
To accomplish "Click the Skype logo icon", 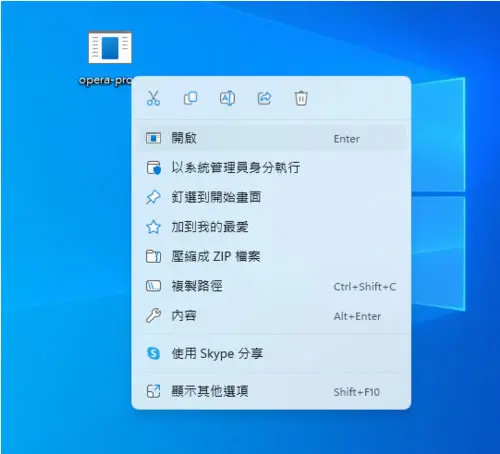I will click(x=153, y=353).
